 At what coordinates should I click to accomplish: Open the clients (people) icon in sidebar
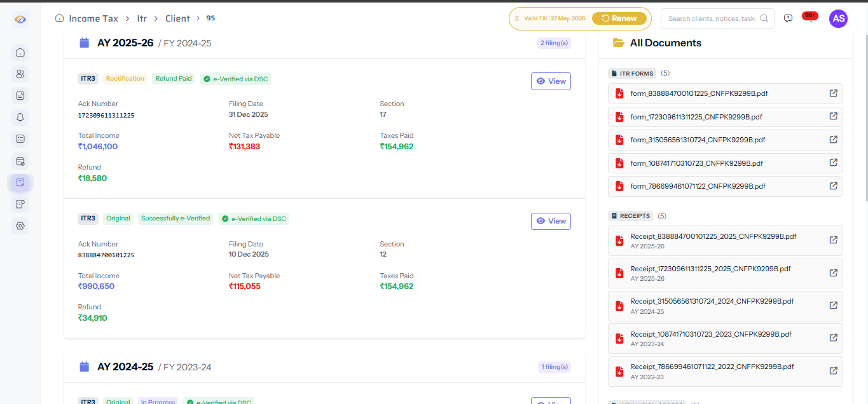(20, 74)
